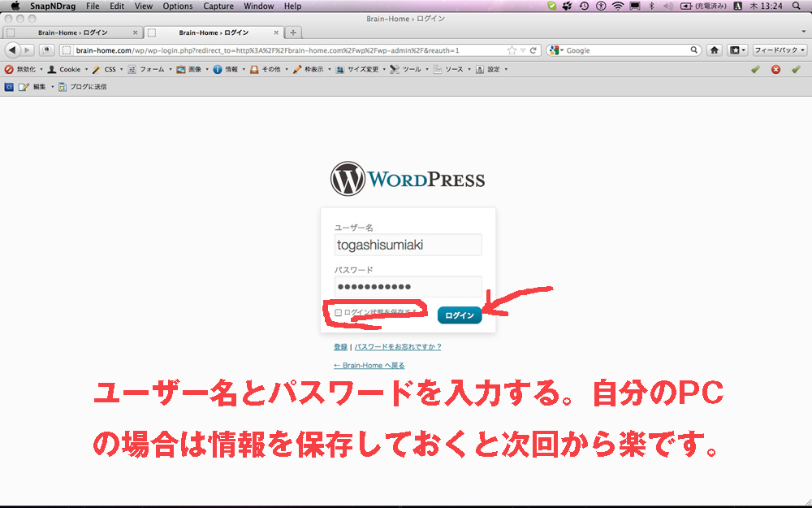Image resolution: width=812 pixels, height=508 pixels.
Task: Close the active Brain-Home ログイン tab
Action: point(276,33)
